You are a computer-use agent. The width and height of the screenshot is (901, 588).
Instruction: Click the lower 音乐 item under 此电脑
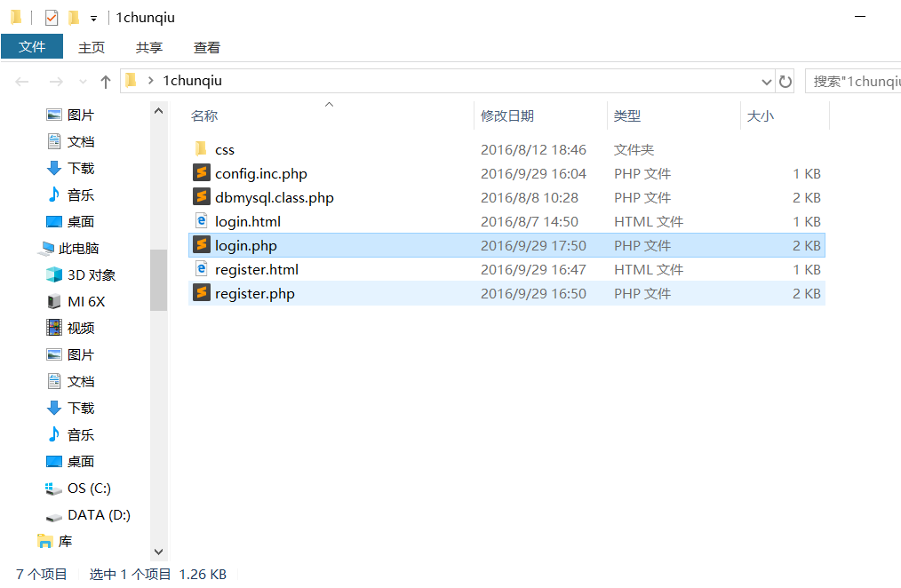[x=70, y=434]
